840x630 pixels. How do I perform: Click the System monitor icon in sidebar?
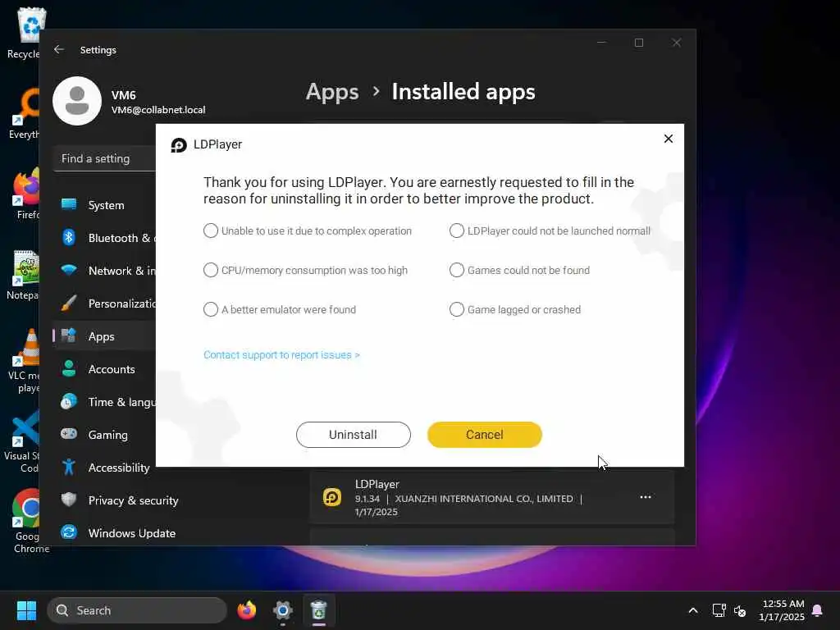click(x=69, y=204)
